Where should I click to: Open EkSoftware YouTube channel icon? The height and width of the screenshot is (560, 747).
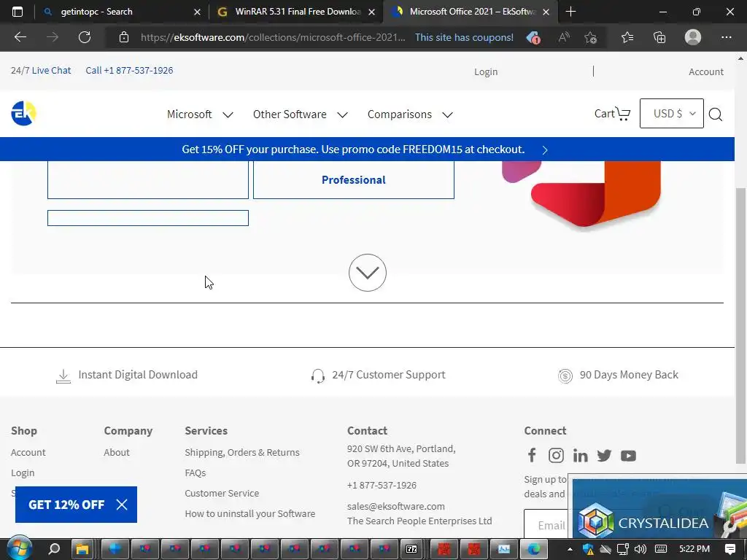[x=628, y=455]
